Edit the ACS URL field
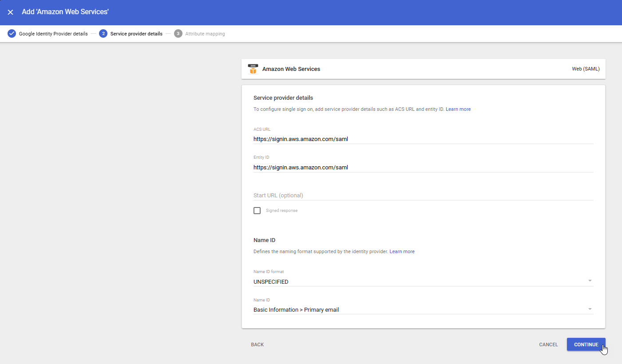Image resolution: width=622 pixels, height=364 pixels. pyautogui.click(x=423, y=139)
